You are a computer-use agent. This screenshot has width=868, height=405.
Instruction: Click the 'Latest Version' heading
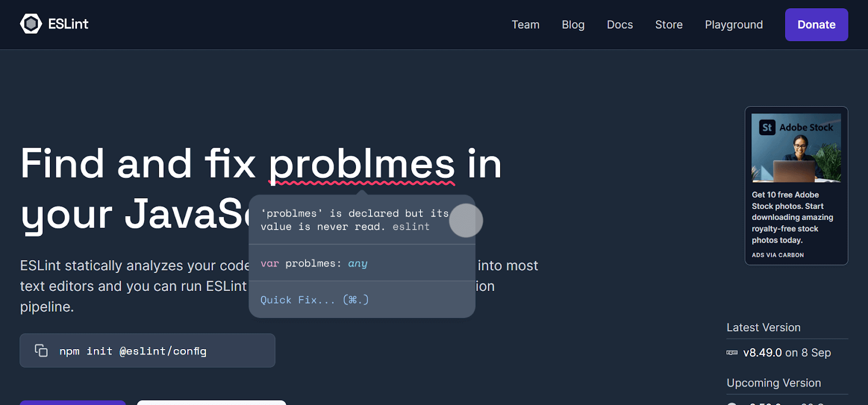click(763, 327)
